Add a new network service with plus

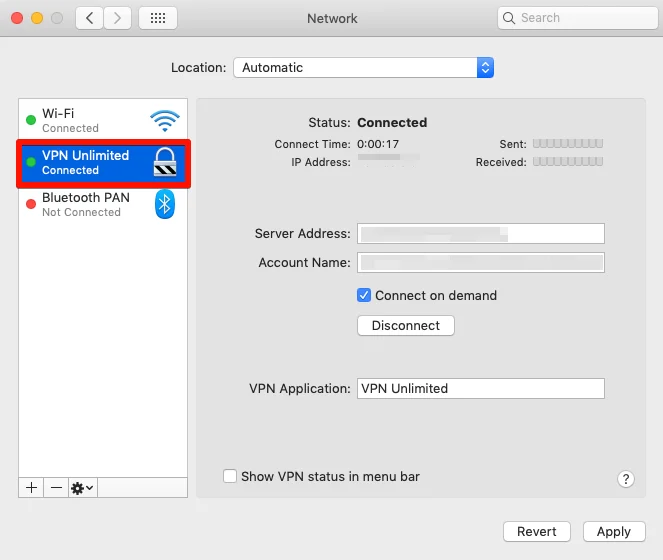(x=31, y=487)
